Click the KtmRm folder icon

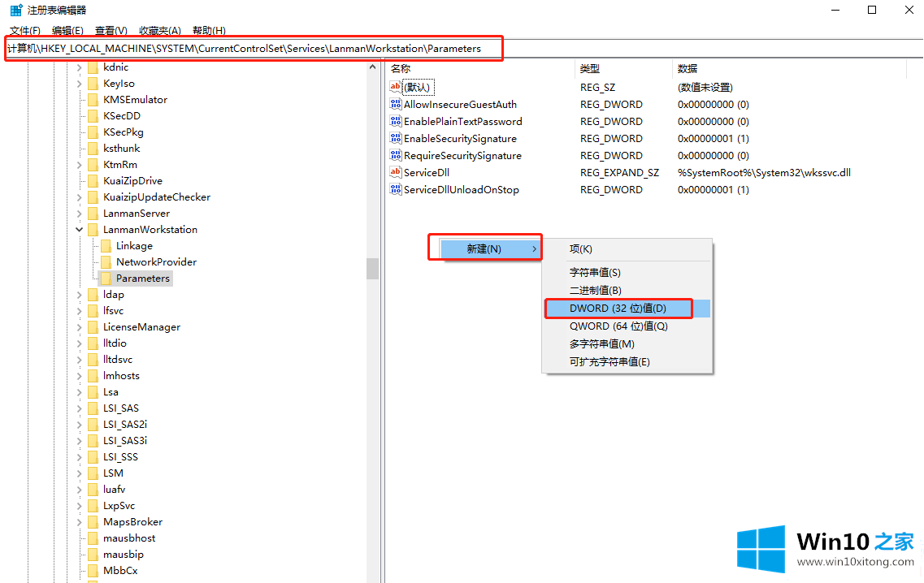coord(93,165)
